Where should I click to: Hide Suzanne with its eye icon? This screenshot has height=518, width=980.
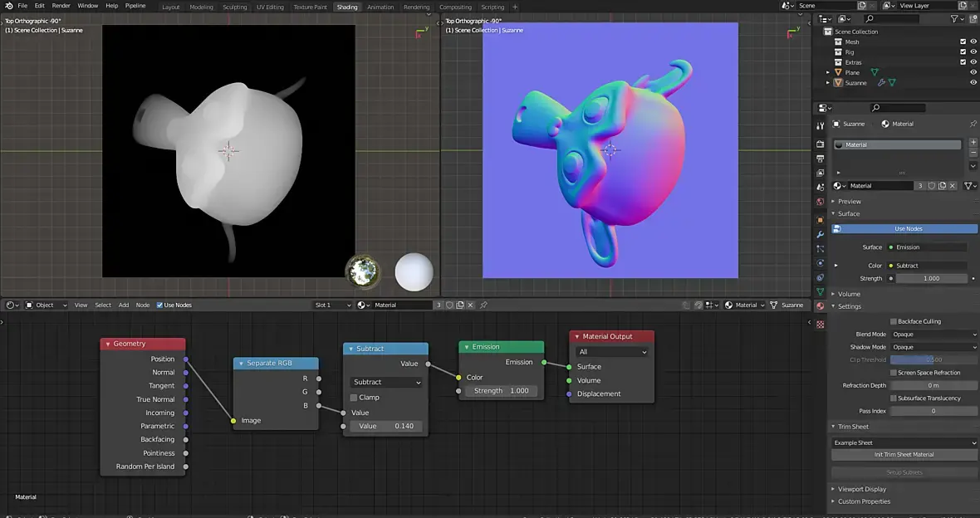pos(973,83)
